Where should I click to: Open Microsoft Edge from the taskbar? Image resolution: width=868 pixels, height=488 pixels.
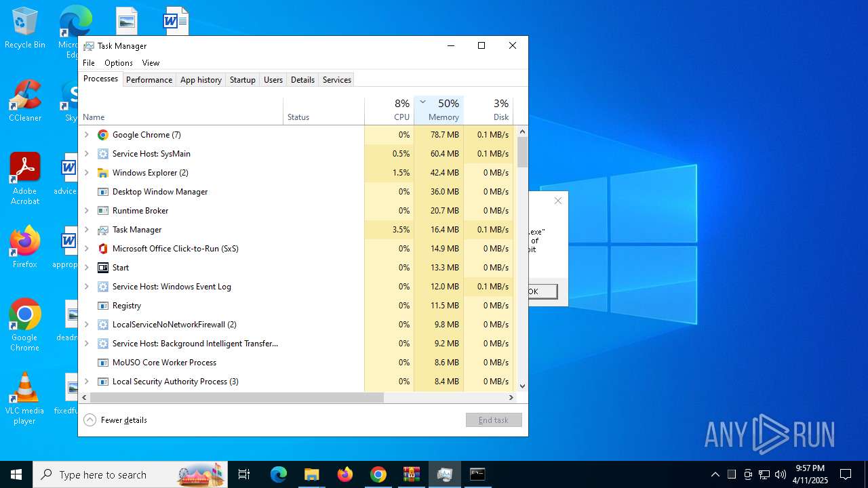(279, 474)
